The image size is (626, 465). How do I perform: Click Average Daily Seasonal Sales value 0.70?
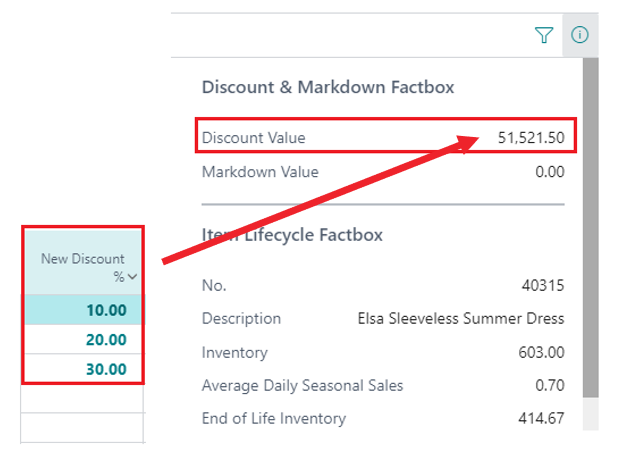[549, 385]
